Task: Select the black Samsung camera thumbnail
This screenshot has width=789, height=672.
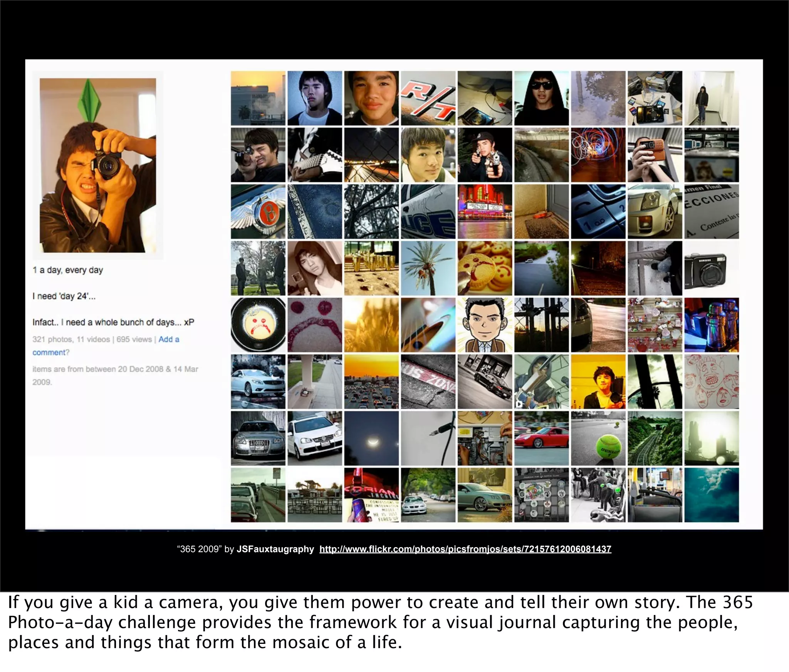Action: click(x=712, y=268)
